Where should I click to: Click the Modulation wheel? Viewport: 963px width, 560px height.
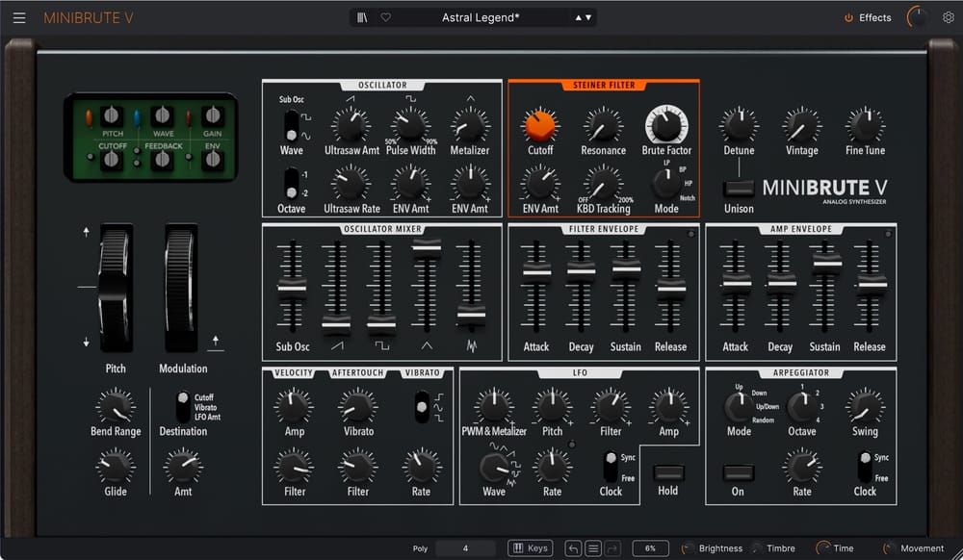(181, 289)
